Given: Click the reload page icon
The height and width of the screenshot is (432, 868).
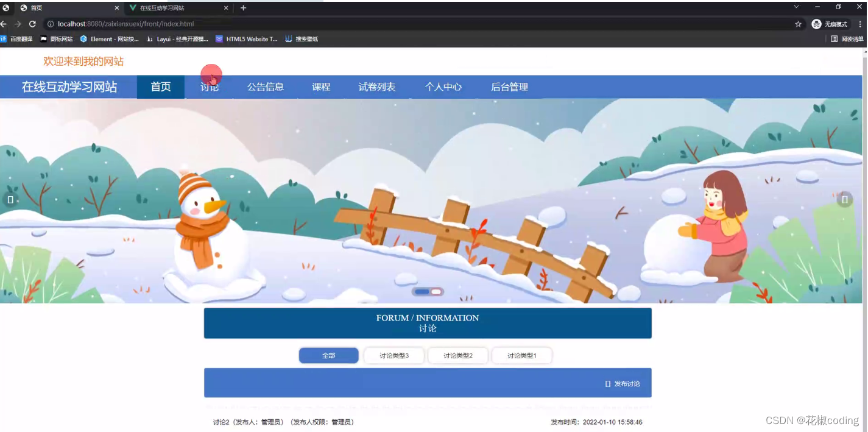Looking at the screenshot, I should tap(32, 23).
